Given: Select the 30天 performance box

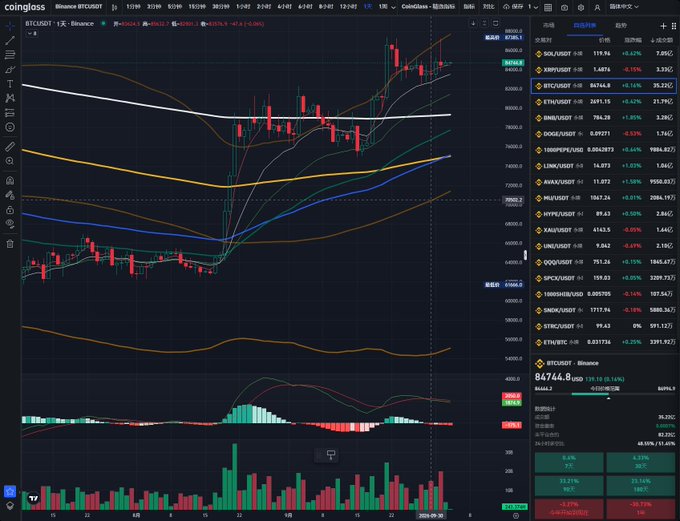Looking at the screenshot, I should (x=640, y=462).
